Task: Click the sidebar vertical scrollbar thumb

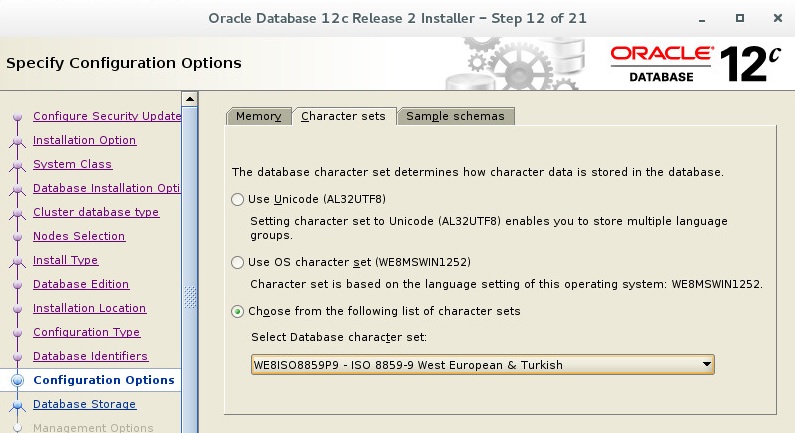Action: 190,297
